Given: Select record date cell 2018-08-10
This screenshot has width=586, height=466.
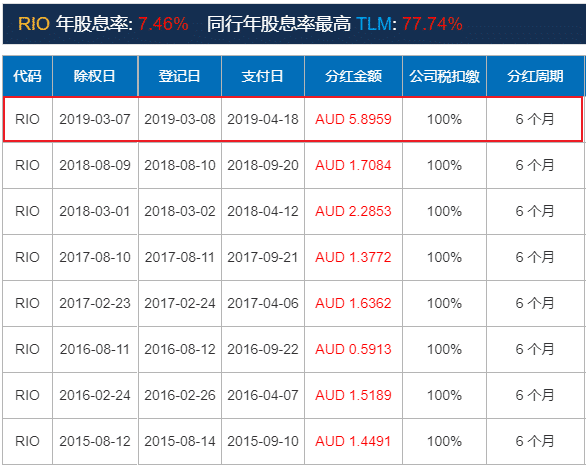Looking at the screenshot, I should click(x=180, y=165).
